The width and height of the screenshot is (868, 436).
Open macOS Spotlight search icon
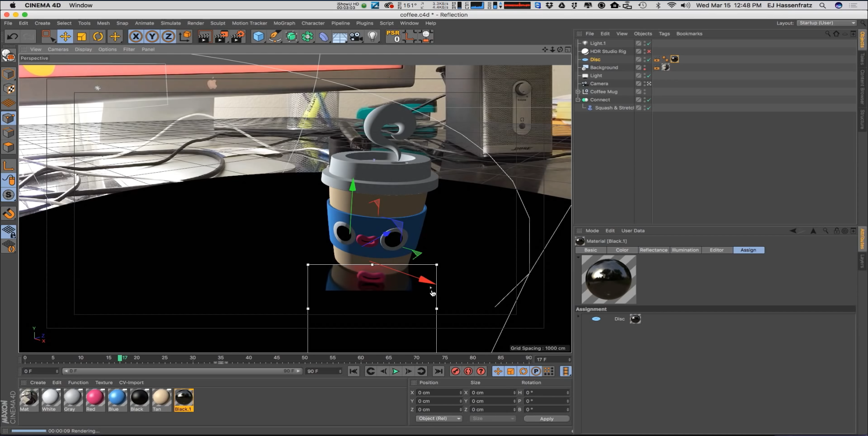point(823,5)
